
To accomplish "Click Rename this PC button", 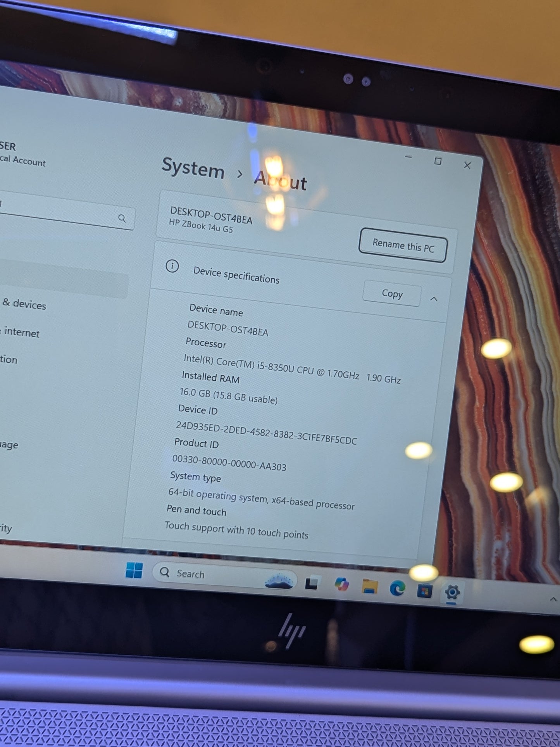I will click(403, 245).
